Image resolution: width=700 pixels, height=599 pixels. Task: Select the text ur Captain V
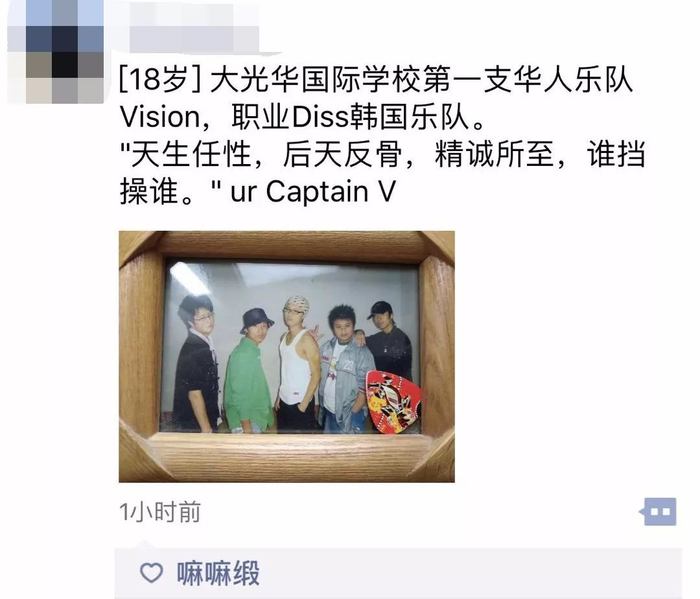(x=313, y=192)
